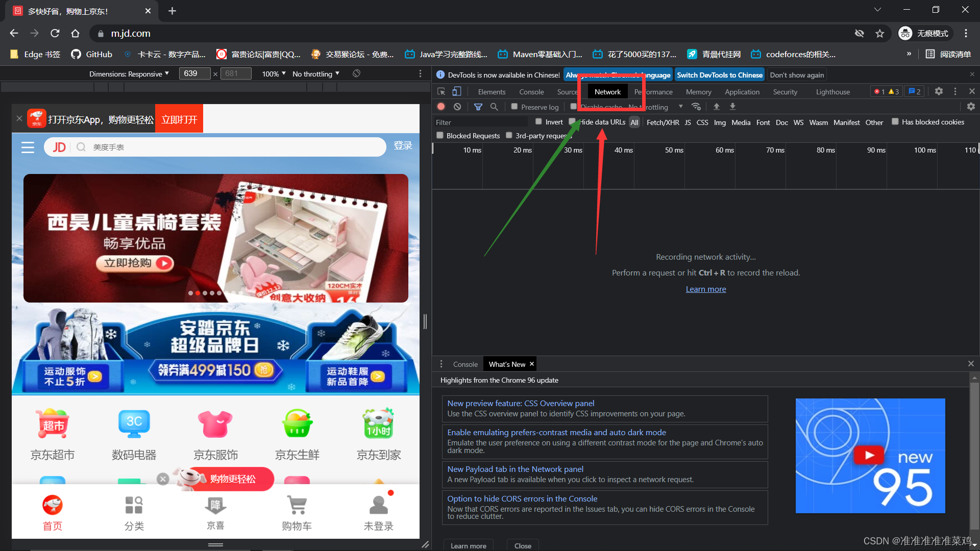Go to browser home page
This screenshot has width=980, height=551.
tap(75, 33)
